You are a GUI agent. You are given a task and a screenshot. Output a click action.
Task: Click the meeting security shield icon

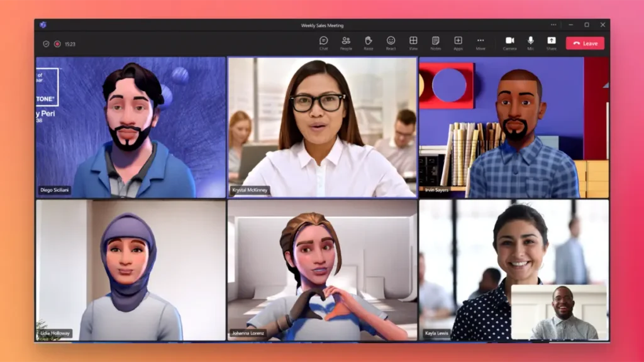[x=46, y=43]
